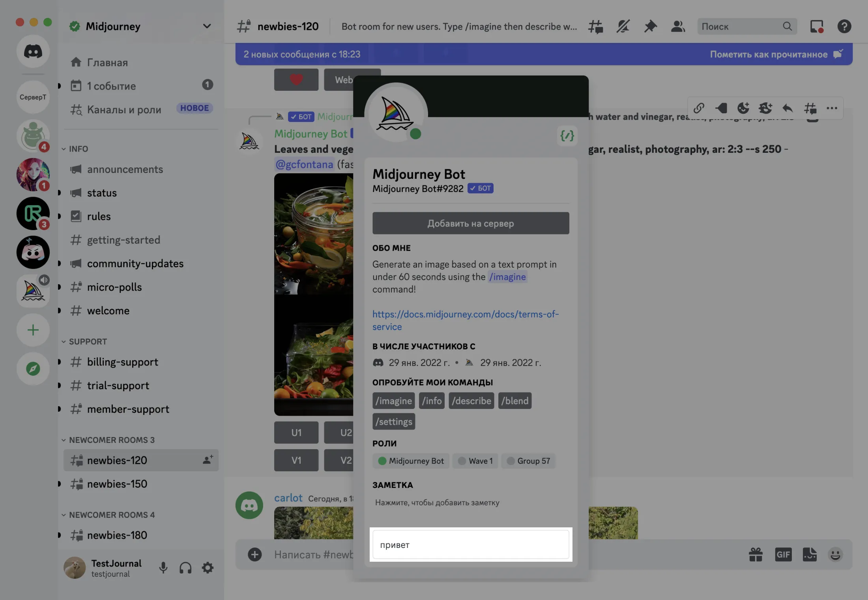Open the gift Nitro icon in message bar
868x600 pixels.
point(756,555)
